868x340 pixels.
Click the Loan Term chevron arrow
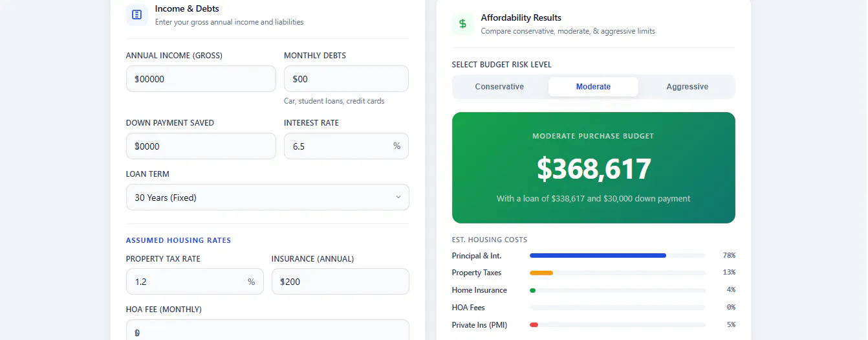[x=398, y=198]
